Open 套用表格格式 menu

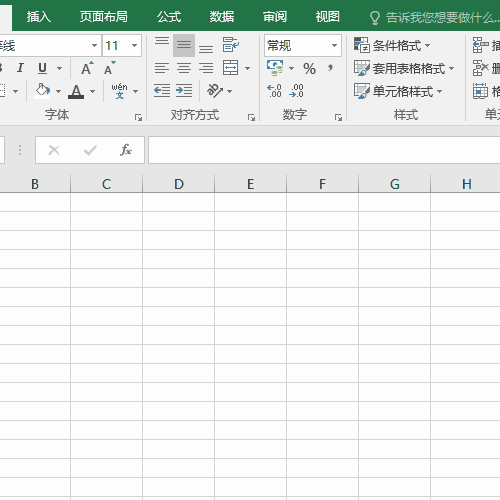click(404, 68)
